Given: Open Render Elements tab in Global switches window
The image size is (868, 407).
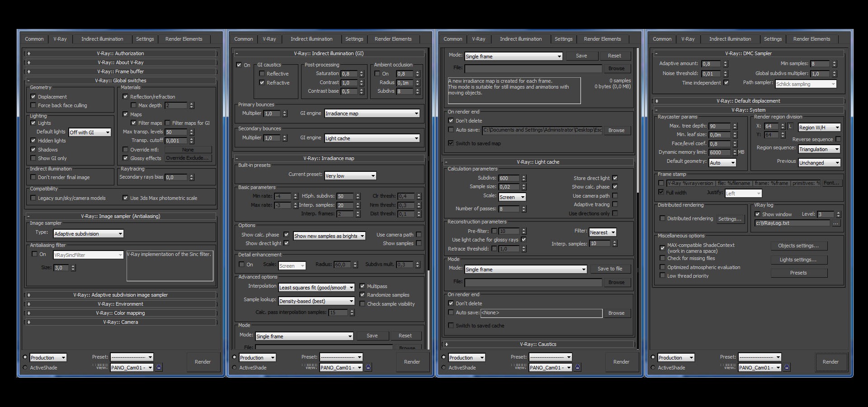Looking at the screenshot, I should 184,39.
